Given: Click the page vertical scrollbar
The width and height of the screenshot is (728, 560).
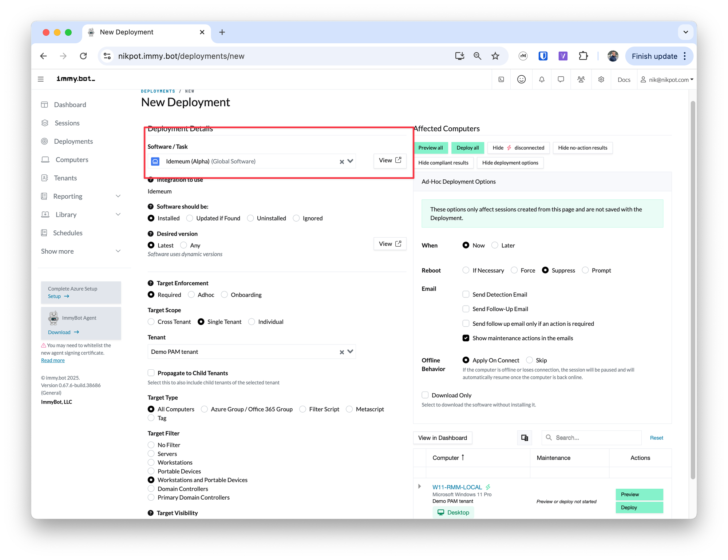Looking at the screenshot, I should (x=693, y=289).
